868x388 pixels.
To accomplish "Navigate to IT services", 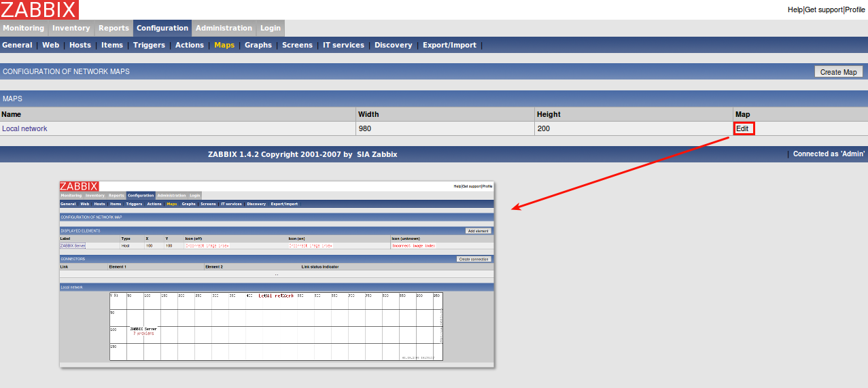I will click(343, 45).
